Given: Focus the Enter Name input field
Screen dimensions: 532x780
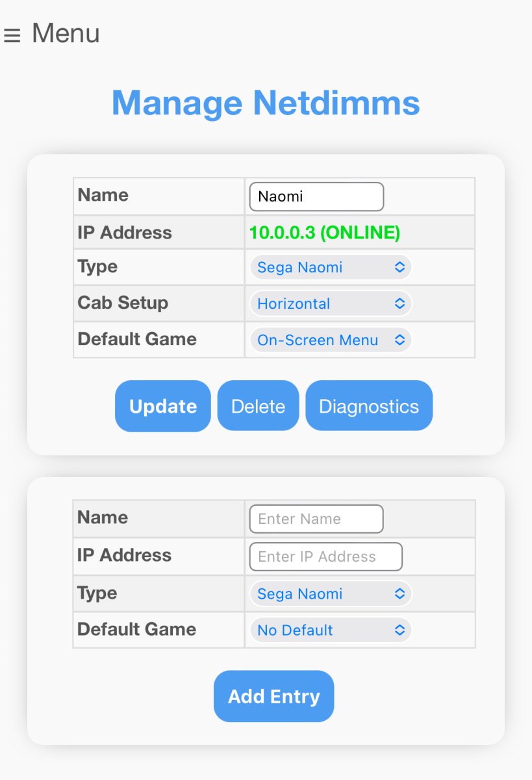Looking at the screenshot, I should pos(316,519).
